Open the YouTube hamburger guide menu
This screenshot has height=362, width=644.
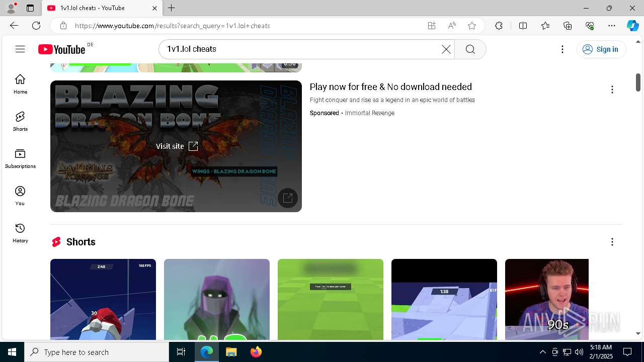point(20,49)
